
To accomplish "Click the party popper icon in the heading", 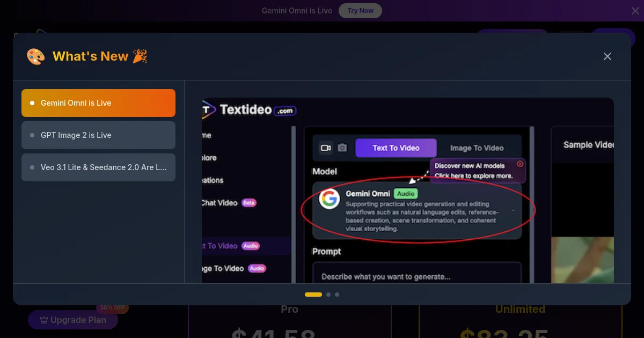I will pyautogui.click(x=140, y=56).
